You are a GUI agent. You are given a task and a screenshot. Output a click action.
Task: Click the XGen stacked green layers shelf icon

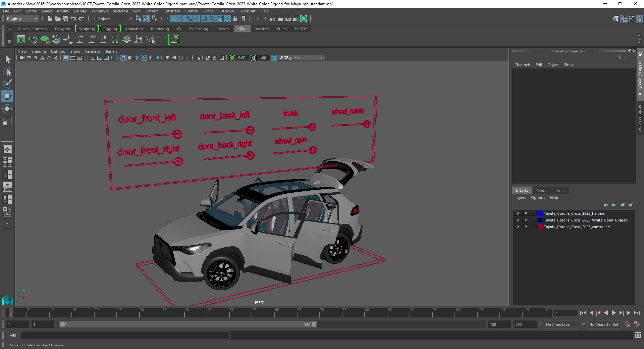127,40
